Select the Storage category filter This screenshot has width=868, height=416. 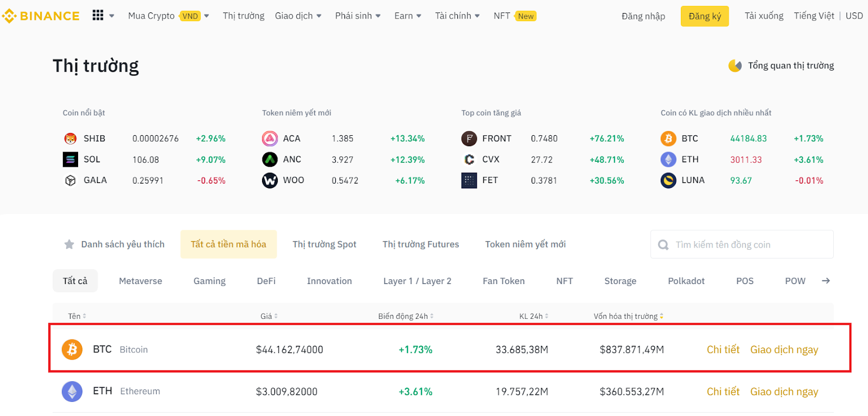(x=621, y=281)
